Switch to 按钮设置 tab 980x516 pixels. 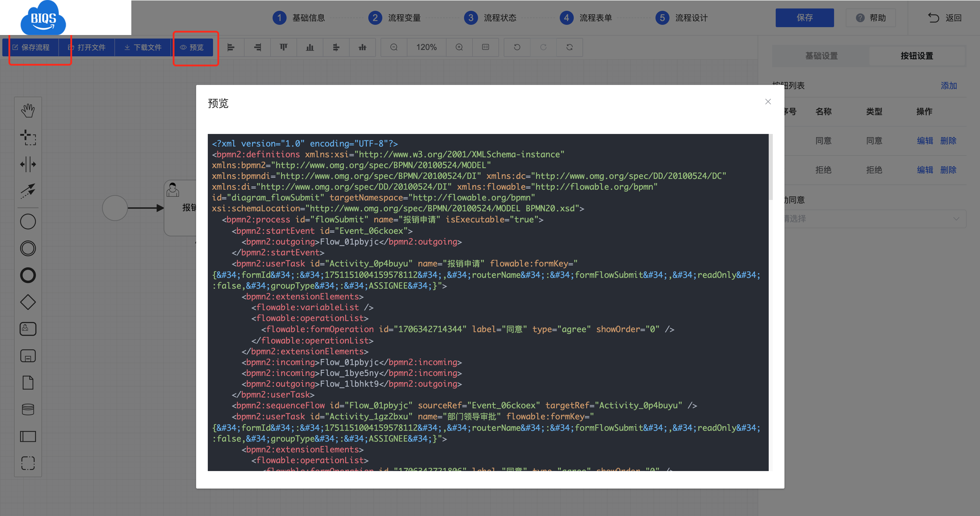coord(917,56)
